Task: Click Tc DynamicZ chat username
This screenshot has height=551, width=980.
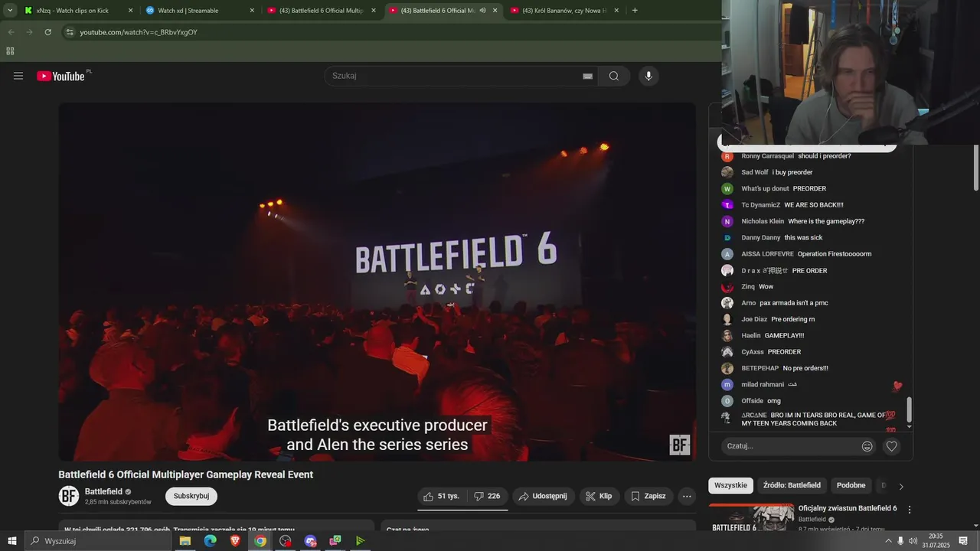Action: click(x=760, y=205)
